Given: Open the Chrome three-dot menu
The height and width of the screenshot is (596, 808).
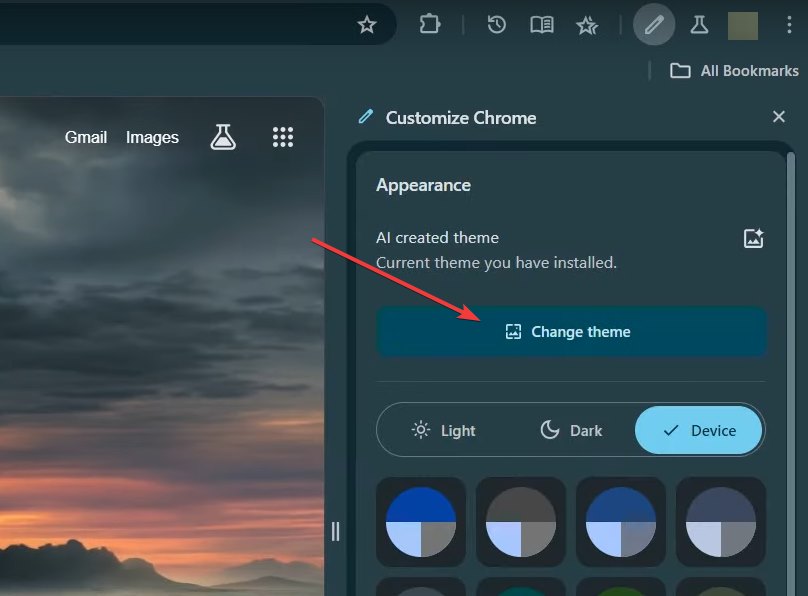Looking at the screenshot, I should (x=789, y=25).
